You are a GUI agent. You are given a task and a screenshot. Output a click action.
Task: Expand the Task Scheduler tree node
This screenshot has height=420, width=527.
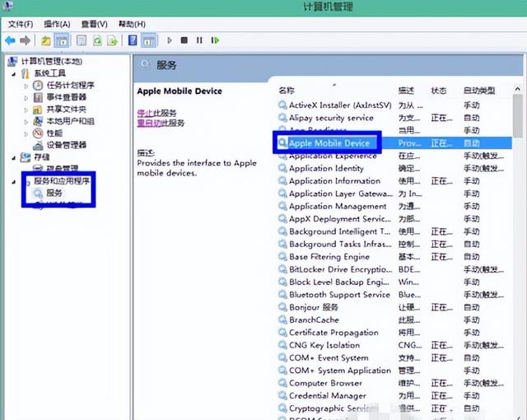point(26,86)
